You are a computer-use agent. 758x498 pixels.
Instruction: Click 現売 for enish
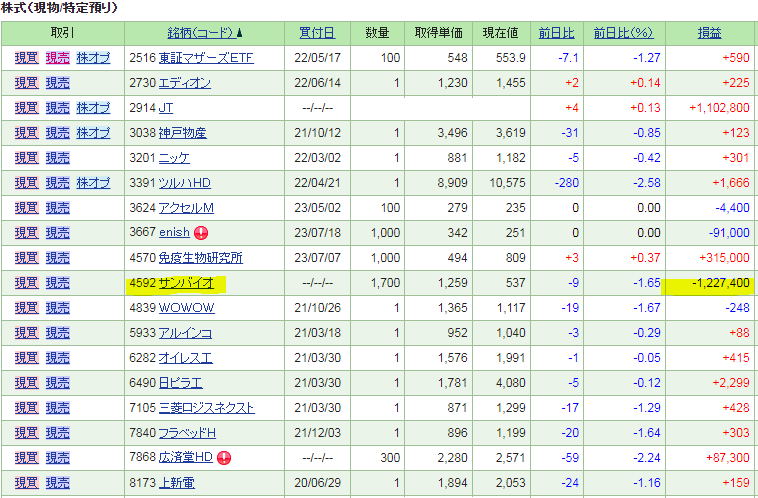[58, 233]
